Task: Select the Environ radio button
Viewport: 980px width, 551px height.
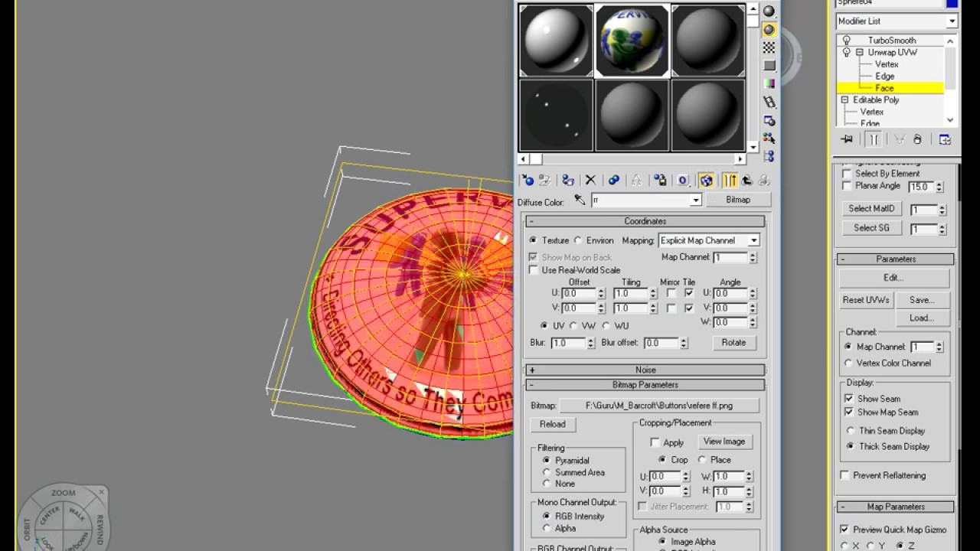Action: tap(578, 240)
